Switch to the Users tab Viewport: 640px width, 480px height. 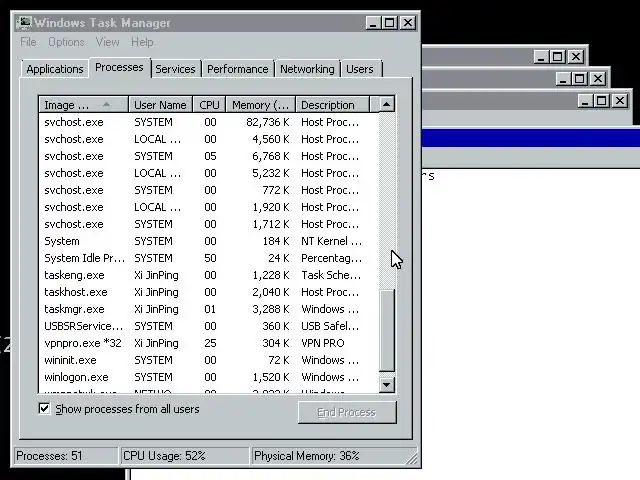[360, 69]
